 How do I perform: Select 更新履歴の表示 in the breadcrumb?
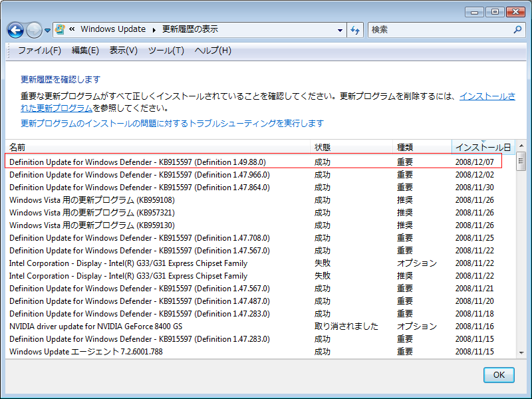tap(190, 29)
